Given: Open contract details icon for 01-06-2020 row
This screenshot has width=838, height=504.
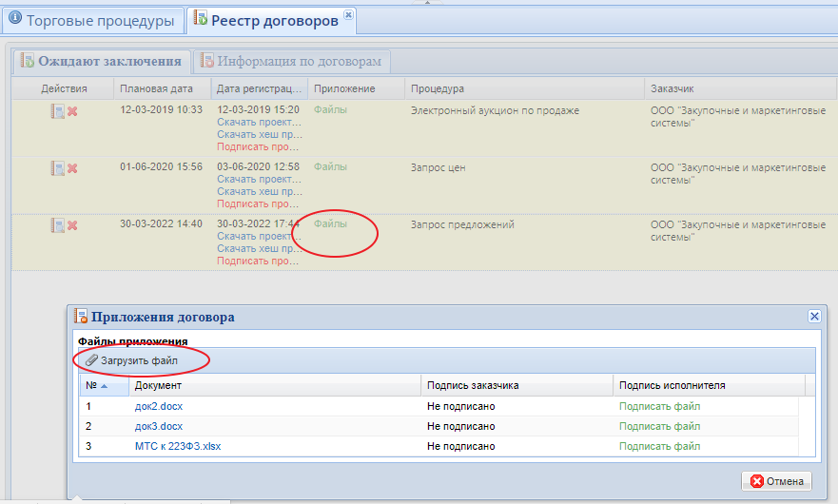Looking at the screenshot, I should tap(57, 168).
